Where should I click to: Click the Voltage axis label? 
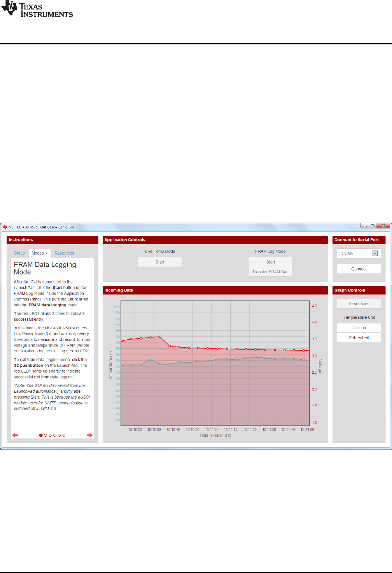pyautogui.click(x=320, y=366)
